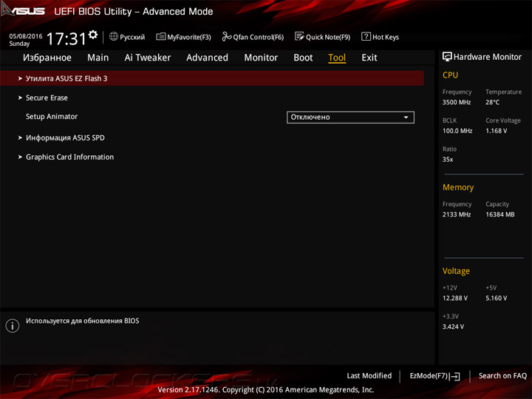This screenshot has width=532, height=399.
Task: Click the date 05/08/2016
Action: point(26,36)
